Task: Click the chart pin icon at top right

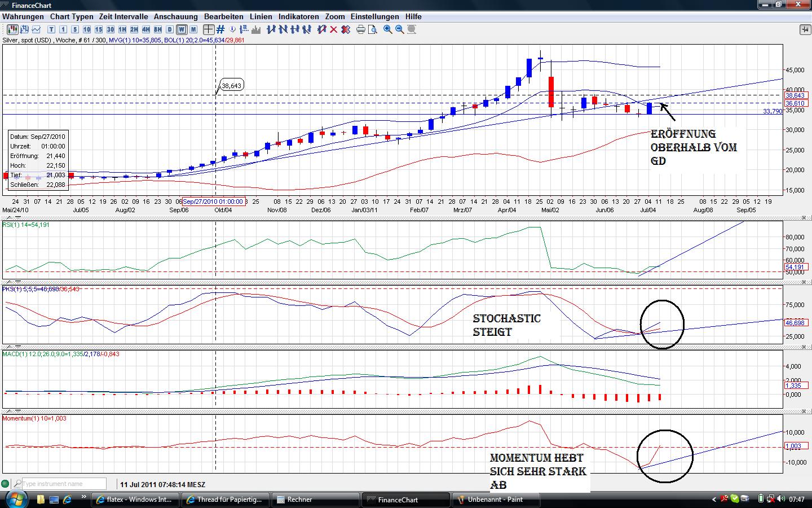Action: (x=804, y=30)
